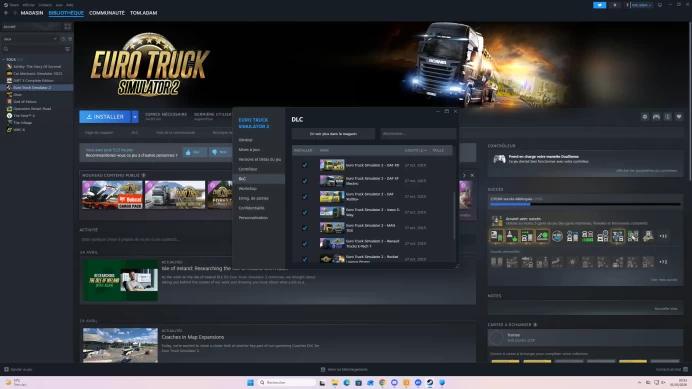Open first unlocked achievement icon

click(496, 236)
